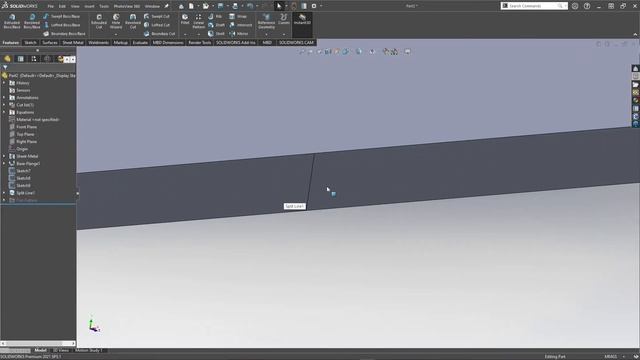This screenshot has height=360, width=640.
Task: Select the Boundary Cut tool
Action: 160,34
